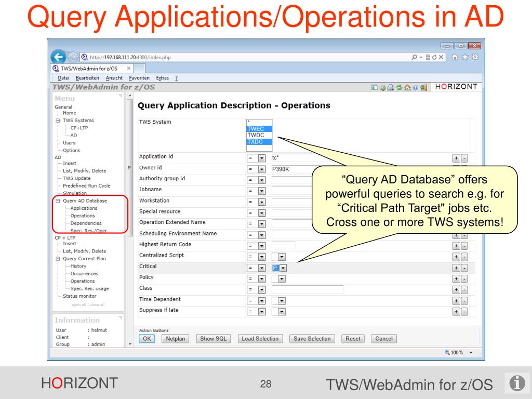Click minus button on Policy row
The width and height of the screenshot is (532, 399).
click(x=464, y=279)
